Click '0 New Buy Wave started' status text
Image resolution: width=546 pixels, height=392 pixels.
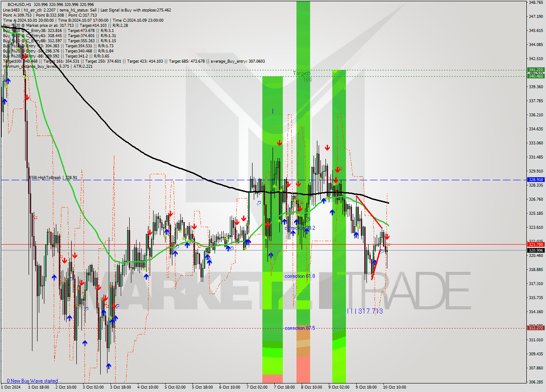pos(32,381)
